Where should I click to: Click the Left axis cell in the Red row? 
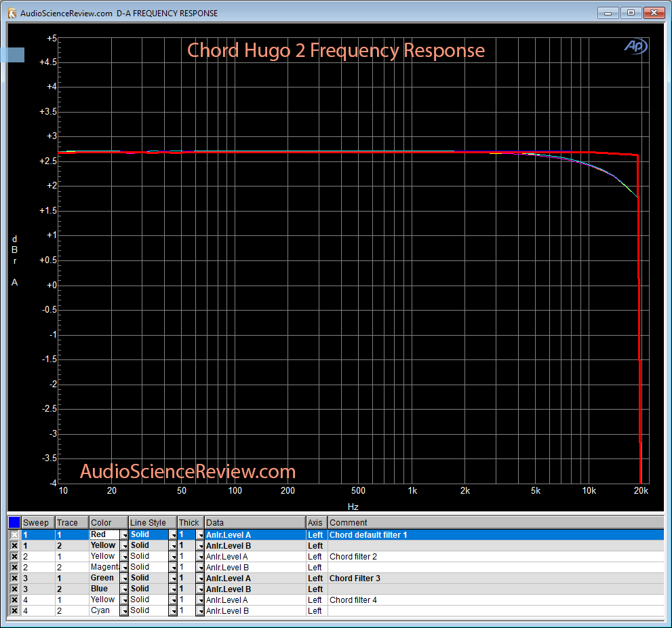(317, 534)
